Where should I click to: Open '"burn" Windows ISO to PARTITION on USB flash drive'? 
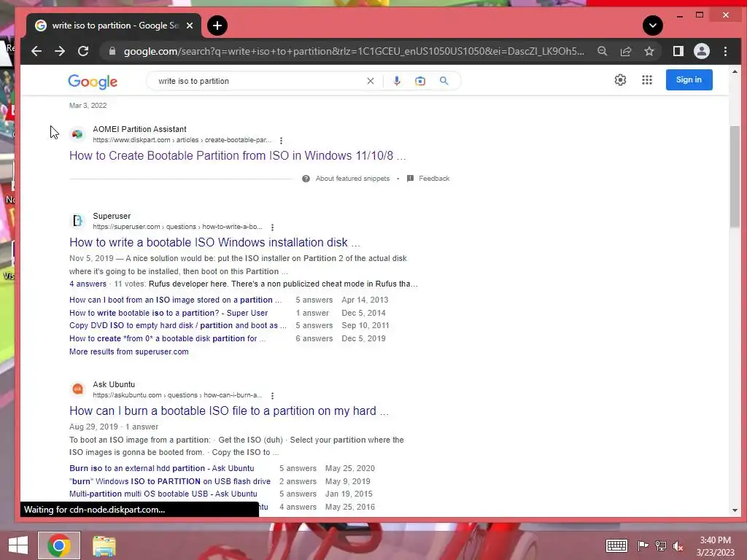tap(169, 481)
